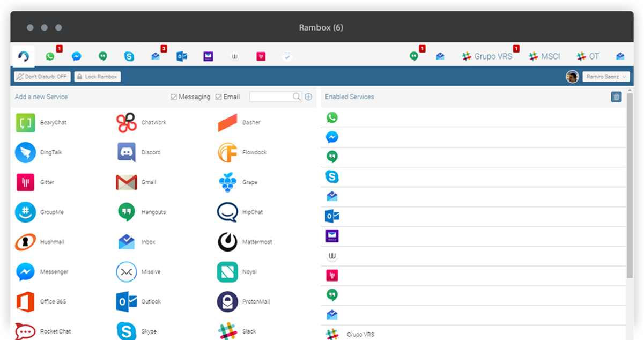The image size is (644, 340).
Task: Add the ChatWork service
Action: pyautogui.click(x=142, y=123)
